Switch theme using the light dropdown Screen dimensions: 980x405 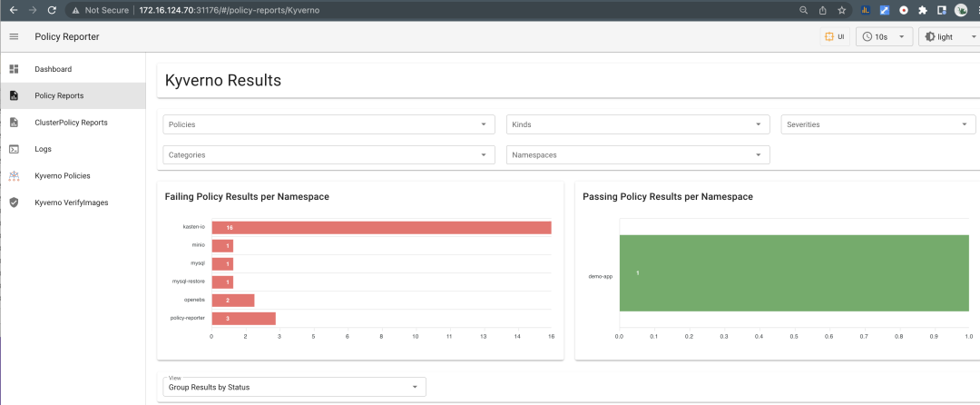[x=949, y=37]
